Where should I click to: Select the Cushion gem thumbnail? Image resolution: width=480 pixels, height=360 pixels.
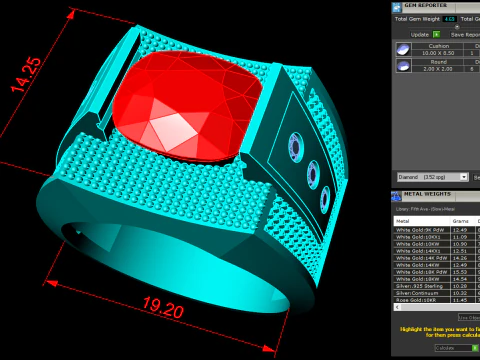click(403, 49)
